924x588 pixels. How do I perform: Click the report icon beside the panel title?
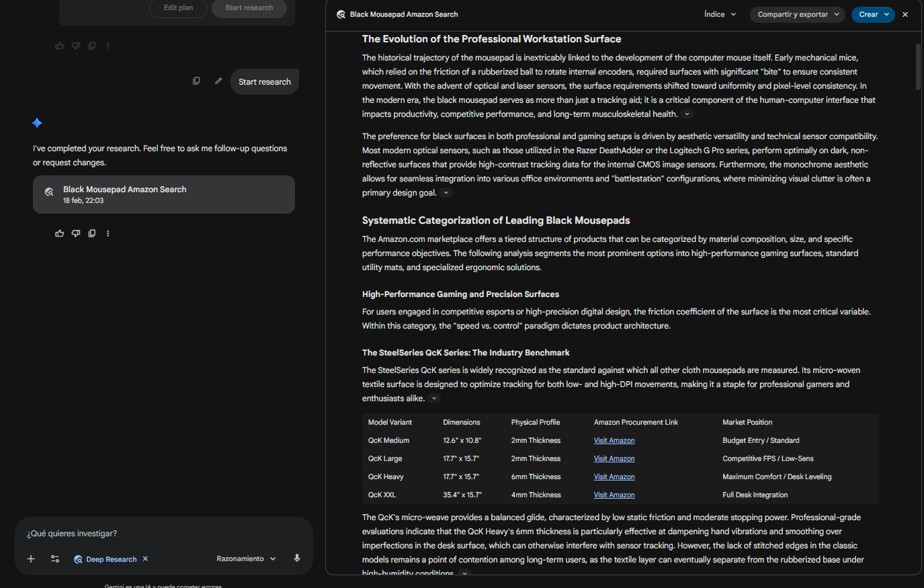pyautogui.click(x=341, y=14)
